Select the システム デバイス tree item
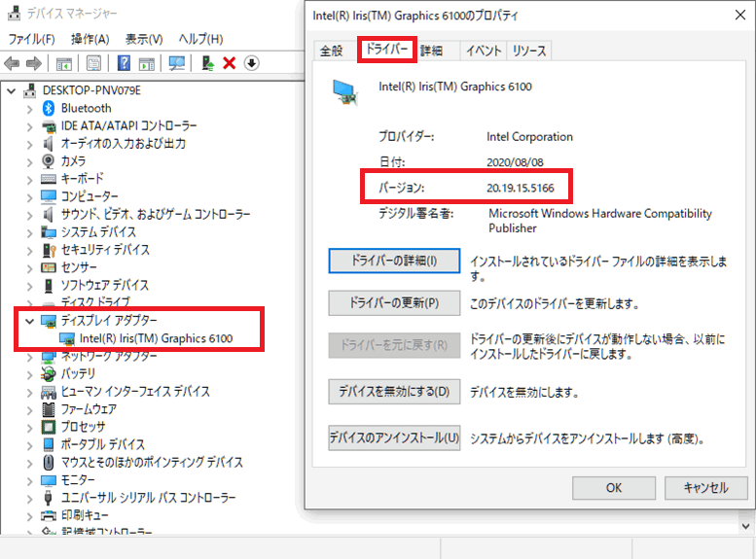Screen dimensions: 756x559 [x=98, y=232]
